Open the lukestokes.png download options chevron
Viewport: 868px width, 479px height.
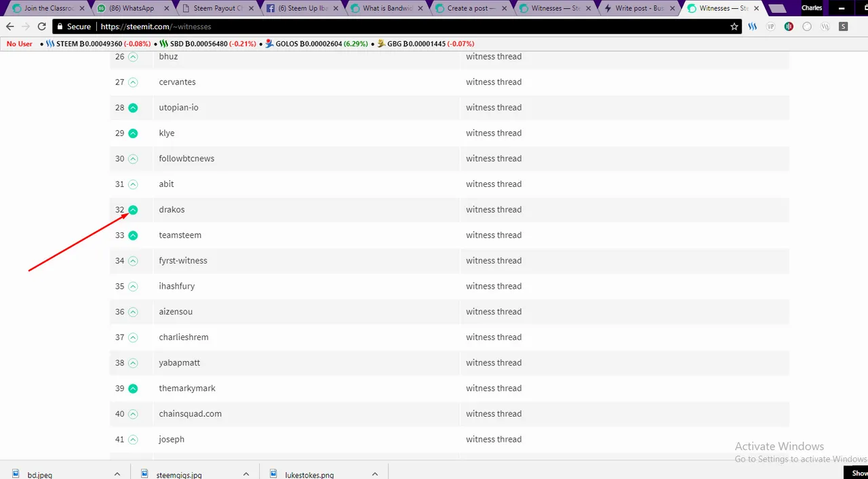coord(375,474)
